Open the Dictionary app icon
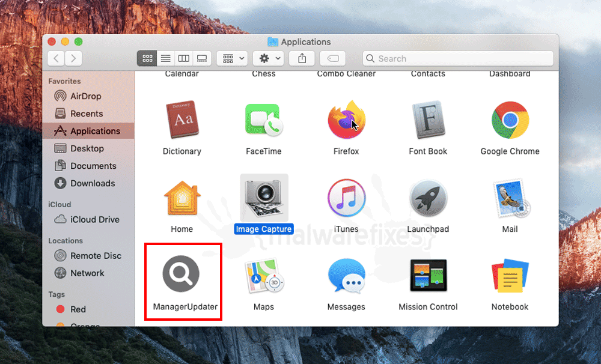Image resolution: width=601 pixels, height=364 pixels. point(182,120)
